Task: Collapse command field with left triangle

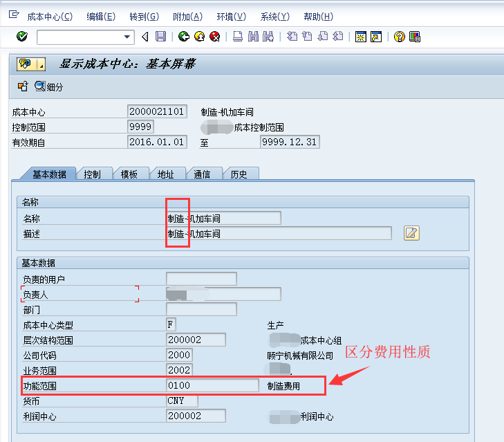Action: click(145, 37)
